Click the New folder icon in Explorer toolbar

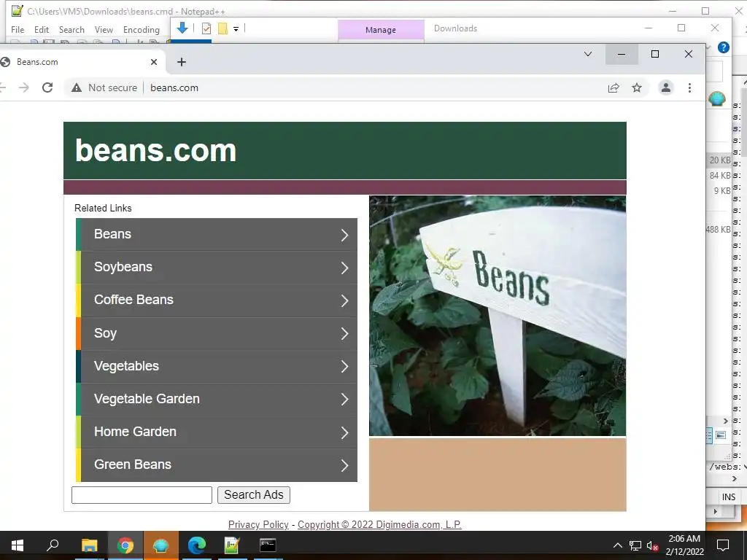coord(222,28)
